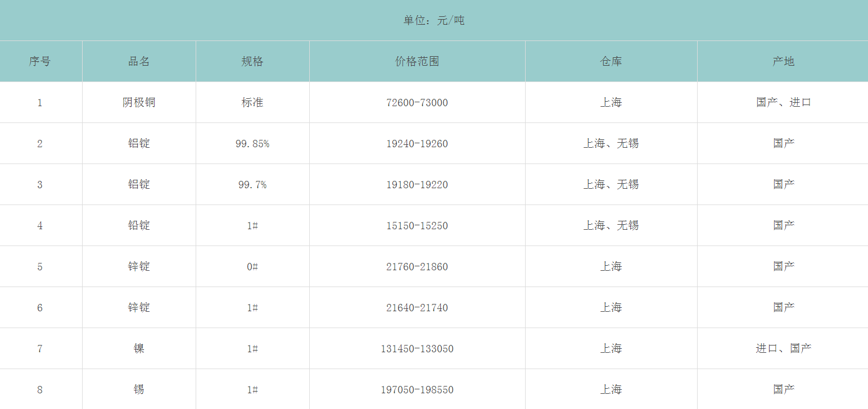This screenshot has width=868, height=409.
Task: Select the price range 21640-21740
Action: (417, 307)
